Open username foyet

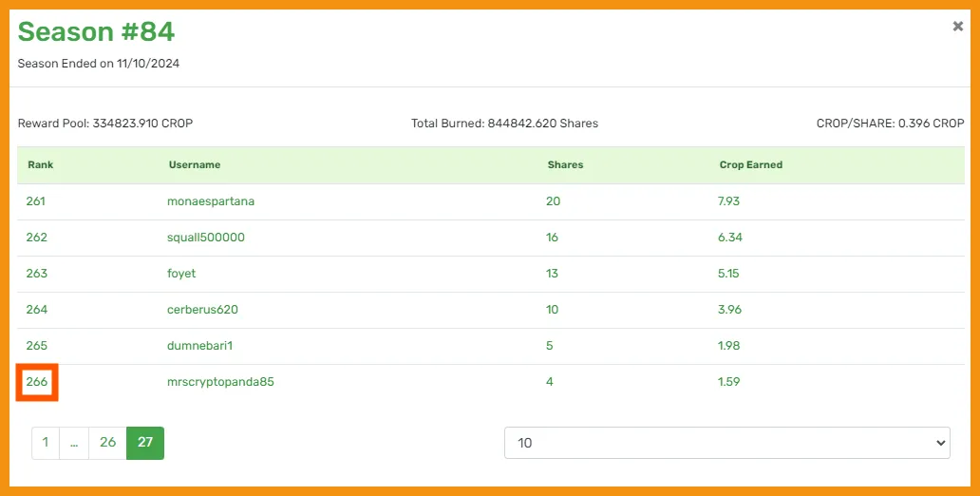coord(181,274)
